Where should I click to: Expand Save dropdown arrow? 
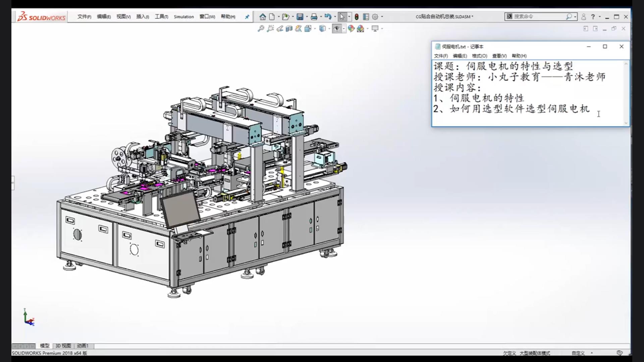coord(307,17)
